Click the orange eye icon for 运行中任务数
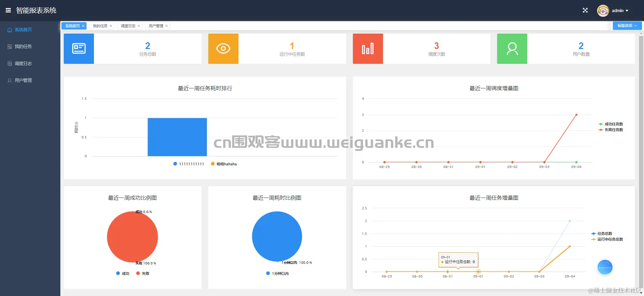The height and width of the screenshot is (296, 644). click(223, 49)
